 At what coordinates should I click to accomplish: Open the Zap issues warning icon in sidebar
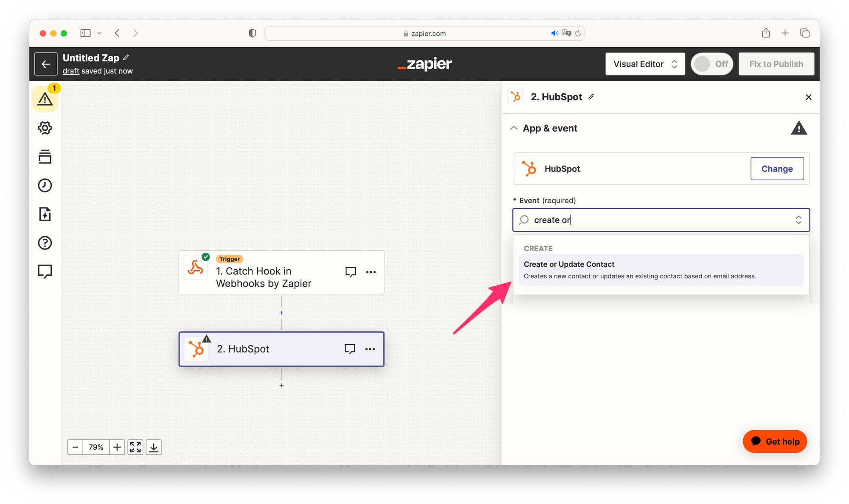45,99
